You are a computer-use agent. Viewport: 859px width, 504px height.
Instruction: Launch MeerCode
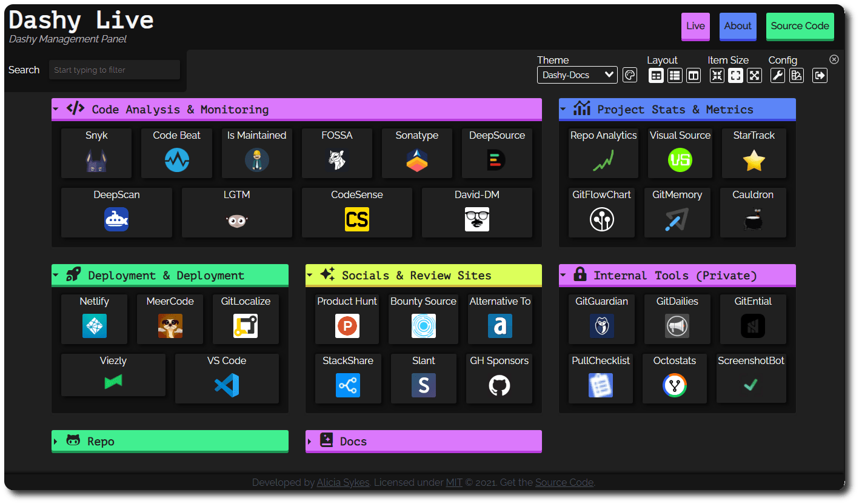click(170, 319)
